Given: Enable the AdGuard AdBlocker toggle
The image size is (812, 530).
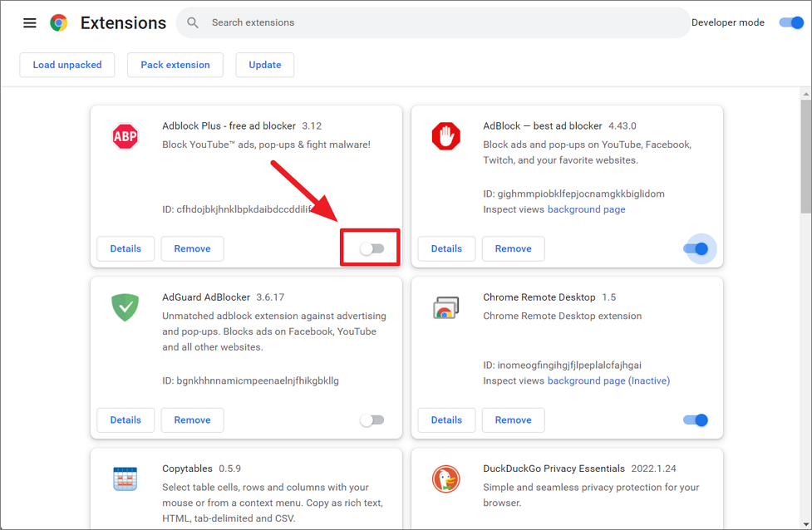Looking at the screenshot, I should (x=372, y=420).
